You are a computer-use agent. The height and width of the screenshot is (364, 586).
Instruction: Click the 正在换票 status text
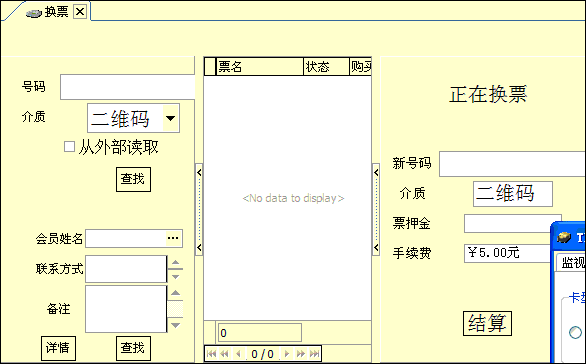(x=488, y=94)
